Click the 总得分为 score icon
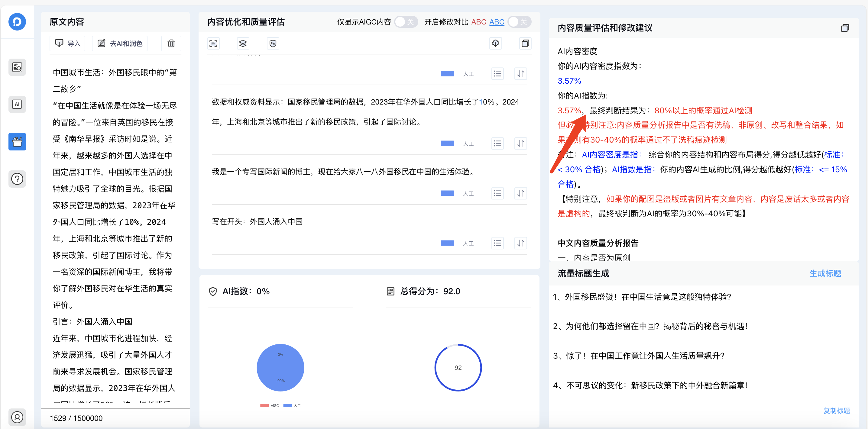 [x=390, y=292]
